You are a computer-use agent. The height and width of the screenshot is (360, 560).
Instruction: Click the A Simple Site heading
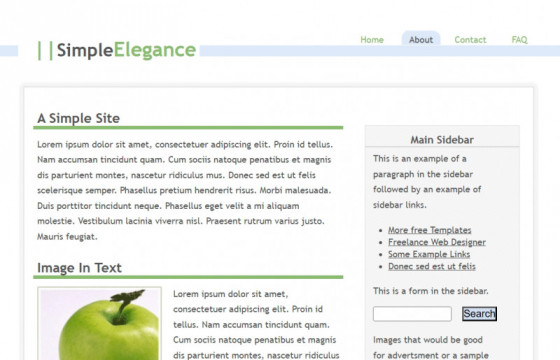(79, 118)
